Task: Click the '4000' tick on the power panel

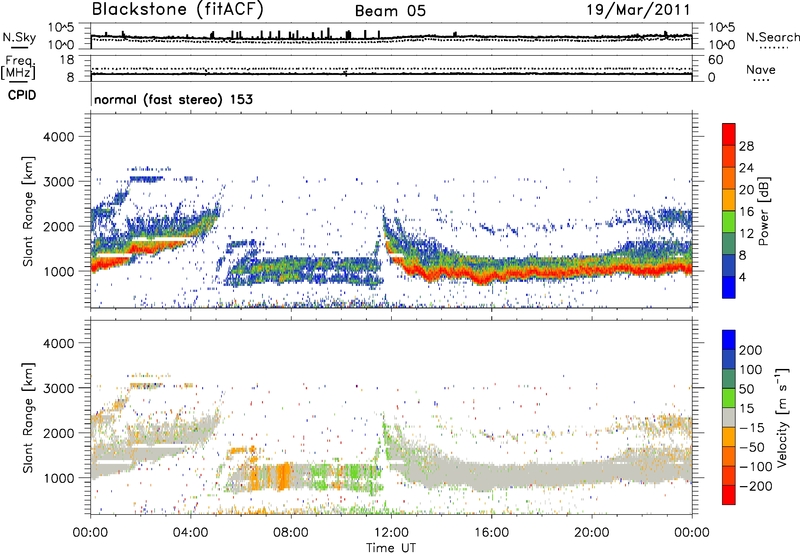Action: 58,137
